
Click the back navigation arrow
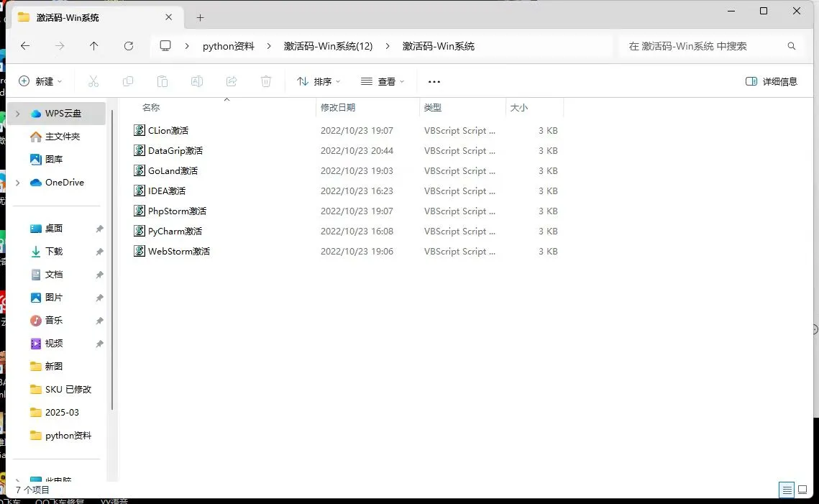(x=25, y=45)
